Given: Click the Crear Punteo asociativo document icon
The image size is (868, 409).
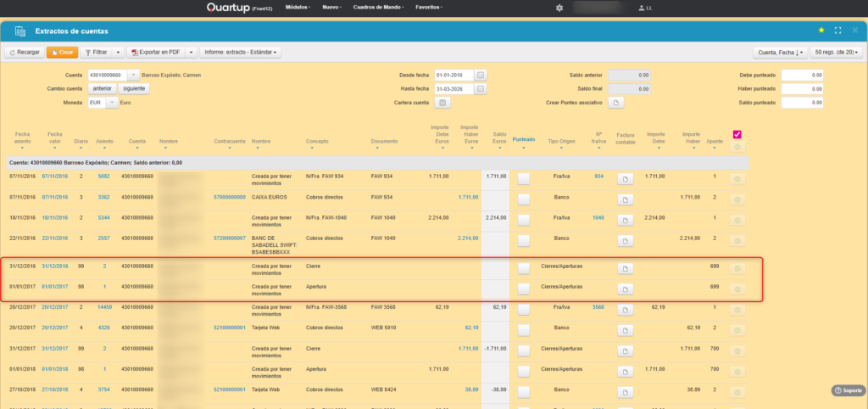Looking at the screenshot, I should [x=617, y=103].
